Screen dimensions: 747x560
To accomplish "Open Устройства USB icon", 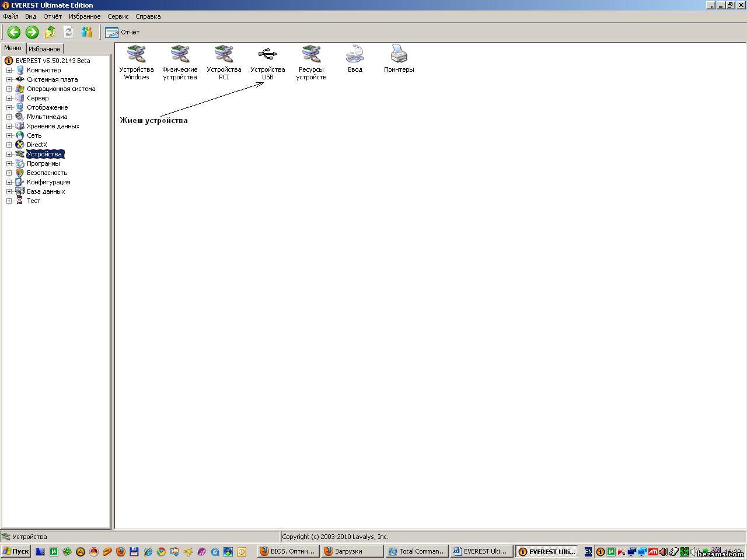I will 267,63.
